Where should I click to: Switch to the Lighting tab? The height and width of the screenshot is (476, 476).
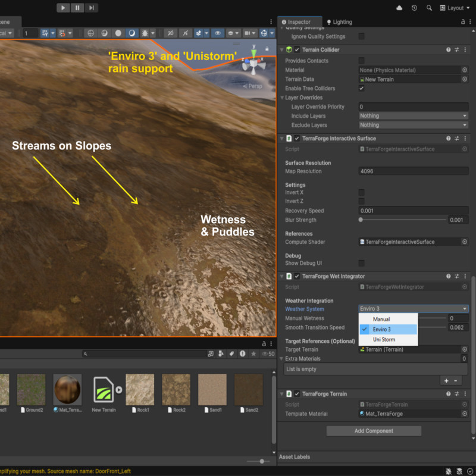pos(339,22)
